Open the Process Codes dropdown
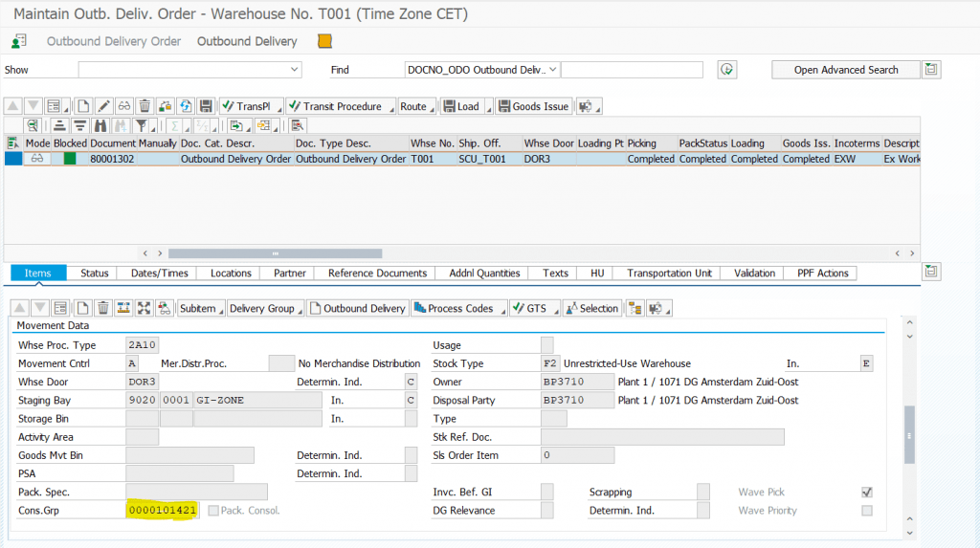980x548 pixels. 459,308
